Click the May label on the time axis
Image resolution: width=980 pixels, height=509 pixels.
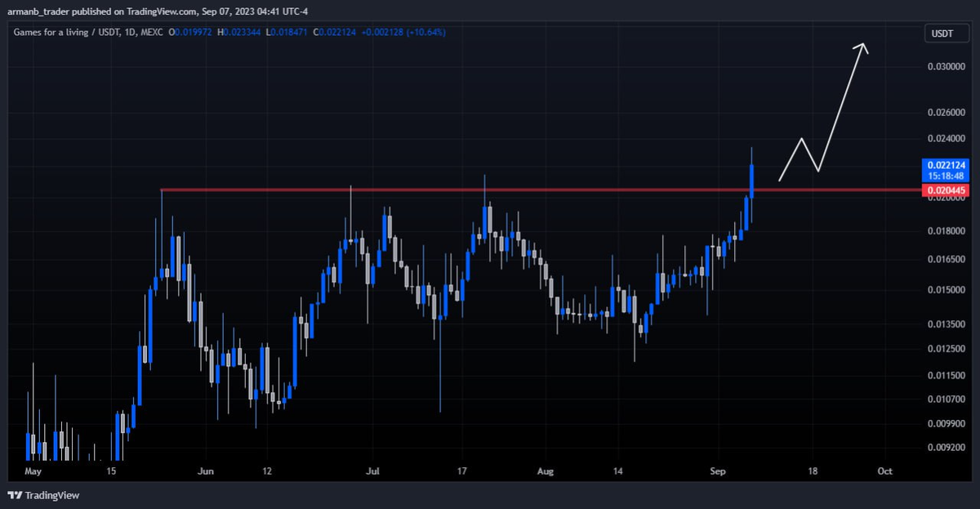tap(33, 471)
